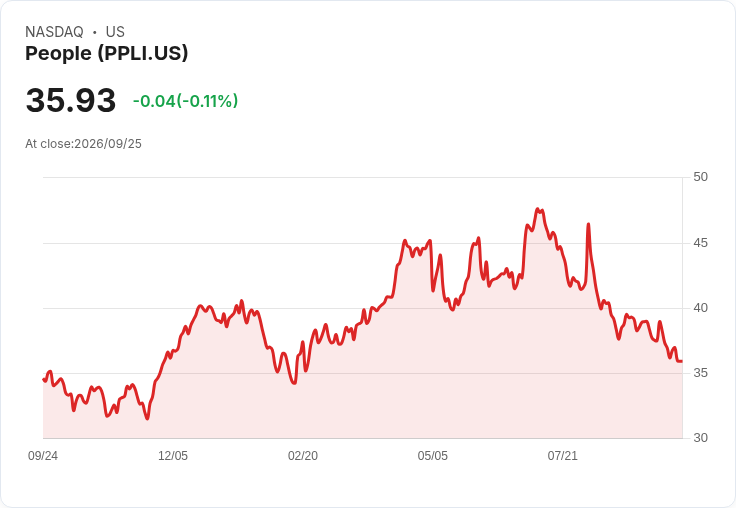Click the US market label
The image size is (736, 508).
point(115,32)
